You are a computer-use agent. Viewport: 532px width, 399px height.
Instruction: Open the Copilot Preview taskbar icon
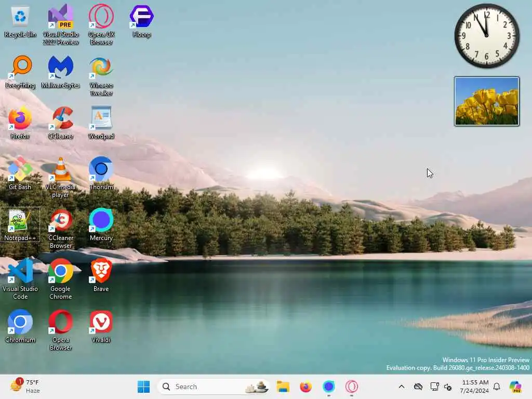(515, 387)
